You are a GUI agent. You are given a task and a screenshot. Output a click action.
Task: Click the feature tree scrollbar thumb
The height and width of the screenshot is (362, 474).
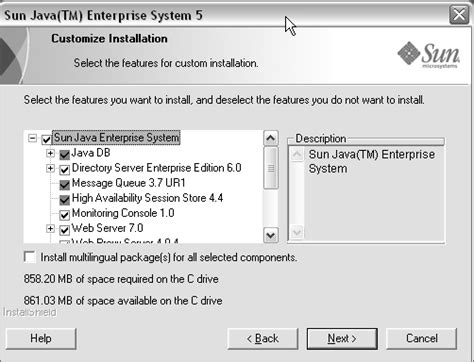point(271,168)
